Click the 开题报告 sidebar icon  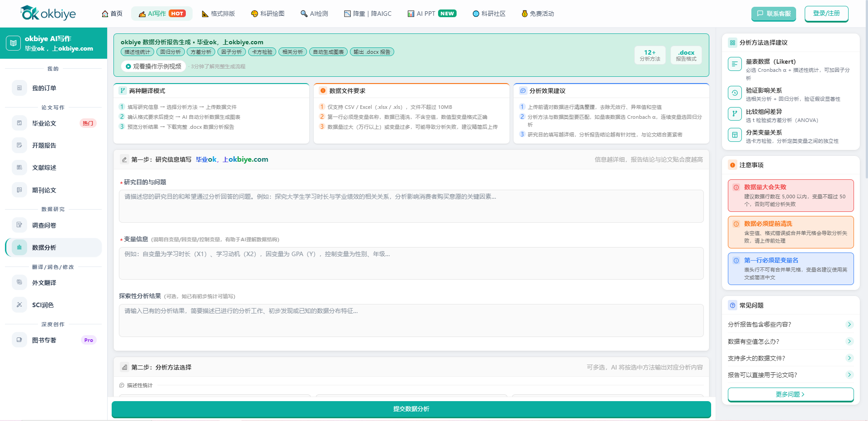point(19,145)
